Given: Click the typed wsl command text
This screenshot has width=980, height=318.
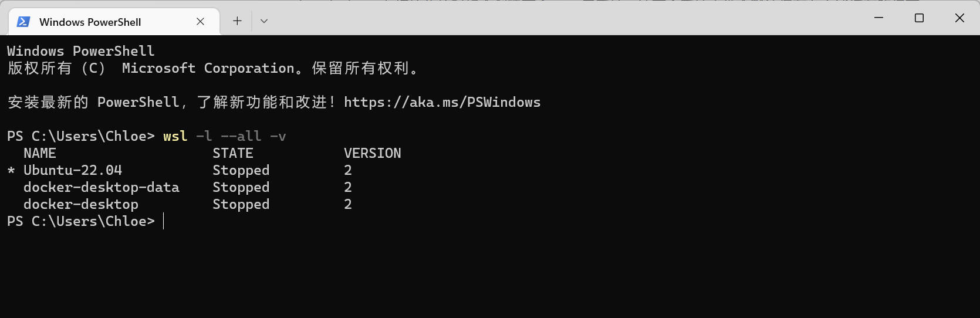Looking at the screenshot, I should click(x=175, y=136).
